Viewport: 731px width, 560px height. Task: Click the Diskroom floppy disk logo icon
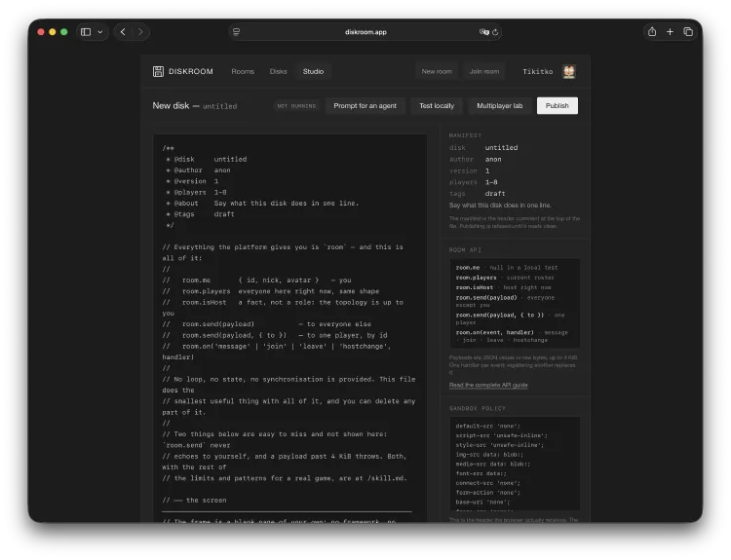point(158,71)
